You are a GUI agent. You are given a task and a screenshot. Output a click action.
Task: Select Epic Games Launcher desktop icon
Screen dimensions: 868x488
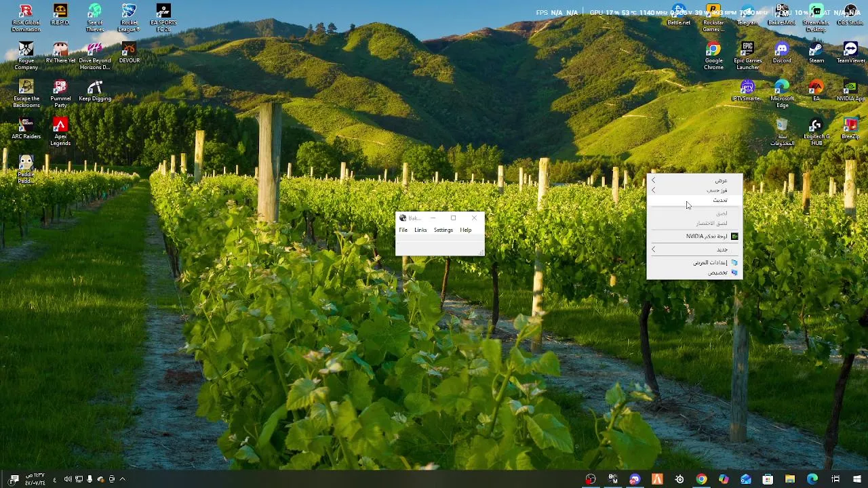[747, 56]
